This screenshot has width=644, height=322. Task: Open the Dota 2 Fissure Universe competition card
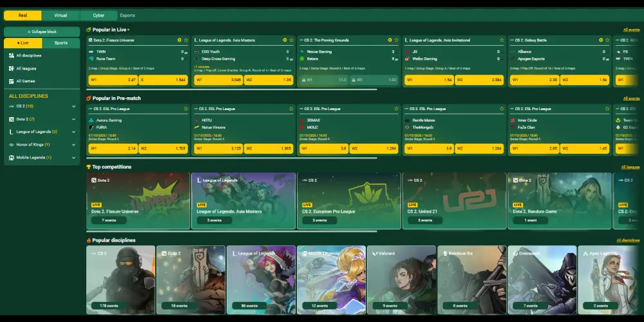[x=138, y=201]
